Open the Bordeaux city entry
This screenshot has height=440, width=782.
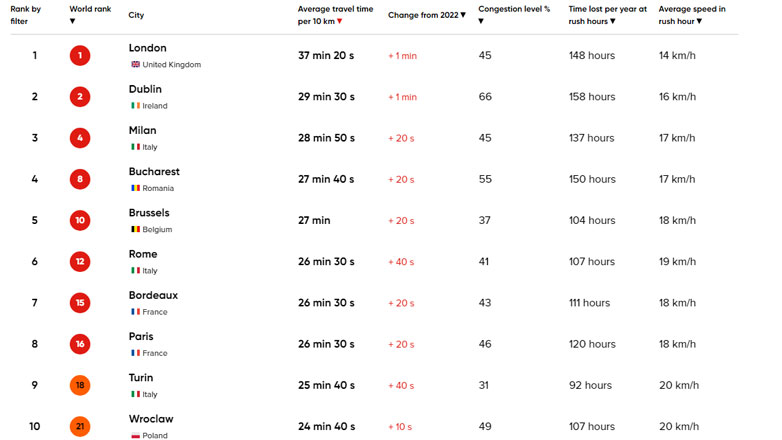pyautogui.click(x=153, y=296)
